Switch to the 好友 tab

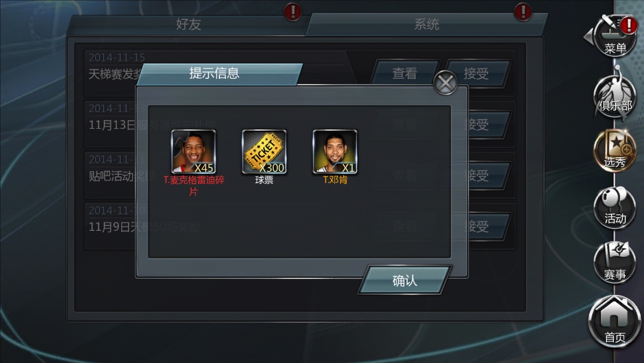click(189, 24)
